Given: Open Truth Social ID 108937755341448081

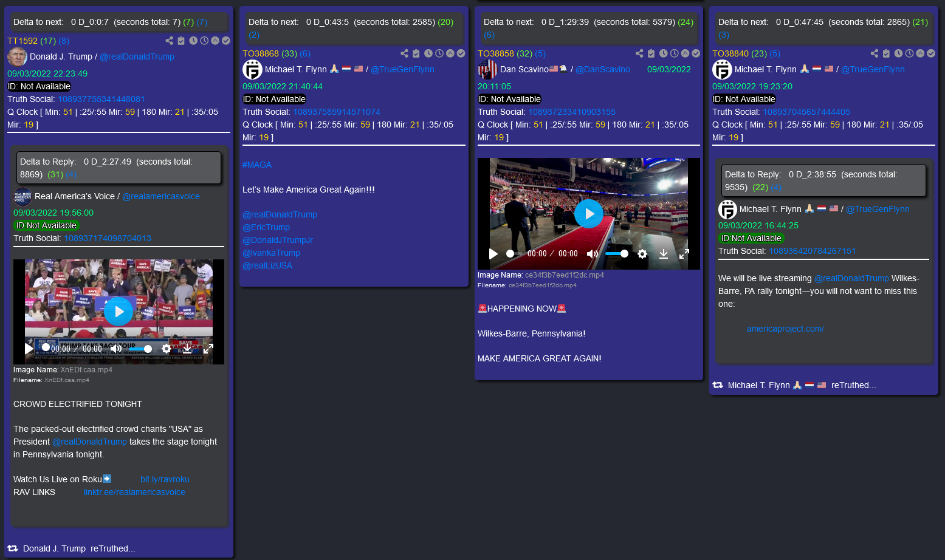Looking at the screenshot, I should coord(101,99).
